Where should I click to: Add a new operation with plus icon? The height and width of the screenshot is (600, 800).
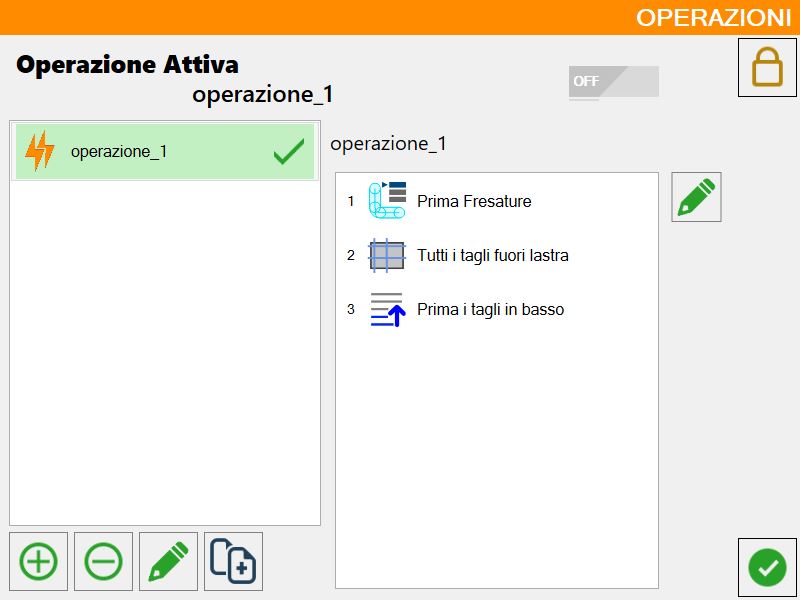point(38,561)
